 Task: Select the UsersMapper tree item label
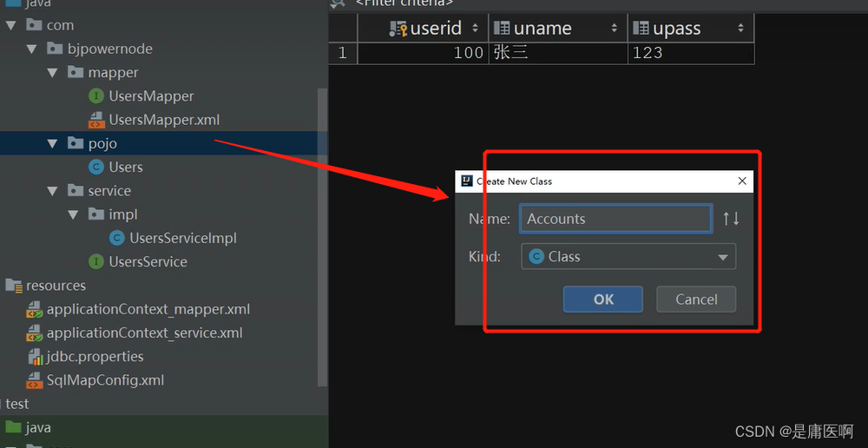(151, 96)
